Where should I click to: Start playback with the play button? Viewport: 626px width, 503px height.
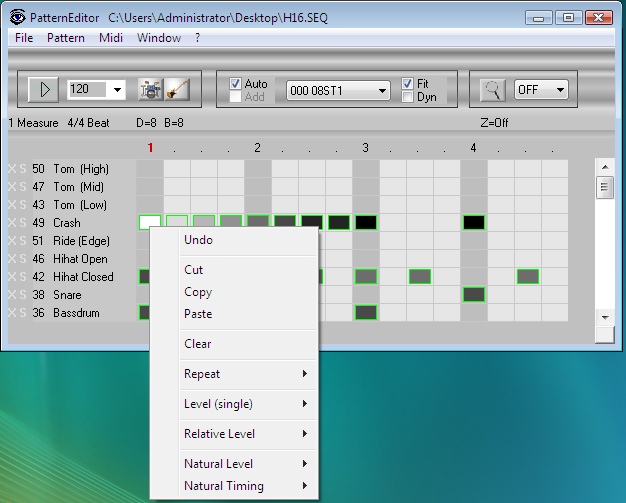click(44, 89)
